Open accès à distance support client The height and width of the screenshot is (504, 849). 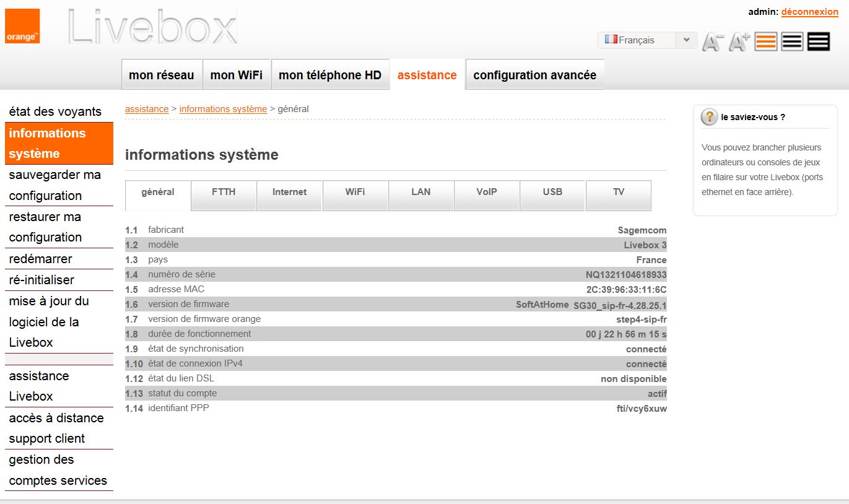tap(59, 428)
